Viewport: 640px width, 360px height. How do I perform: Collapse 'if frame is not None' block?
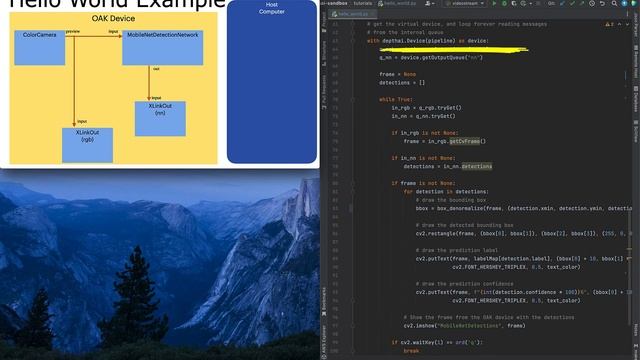tap(353, 183)
